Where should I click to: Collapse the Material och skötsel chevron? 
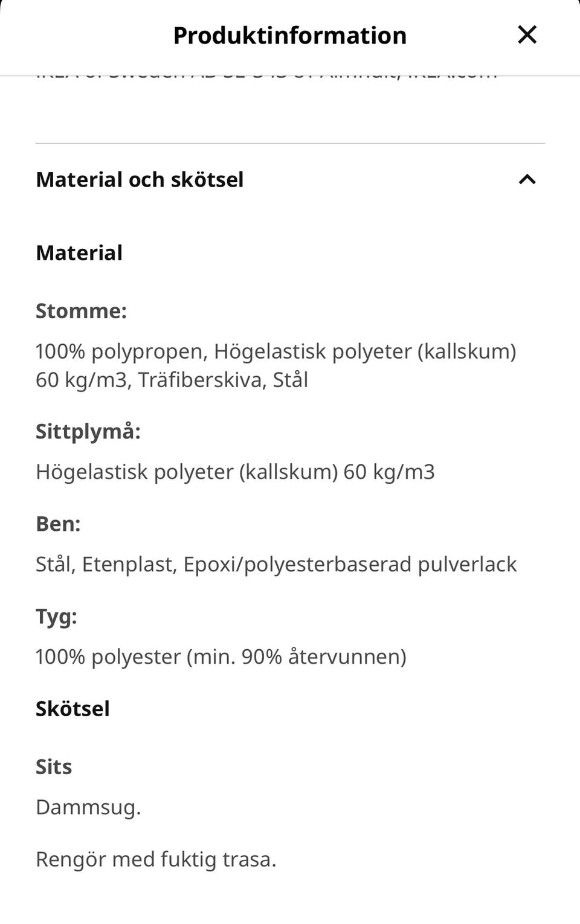tap(527, 179)
